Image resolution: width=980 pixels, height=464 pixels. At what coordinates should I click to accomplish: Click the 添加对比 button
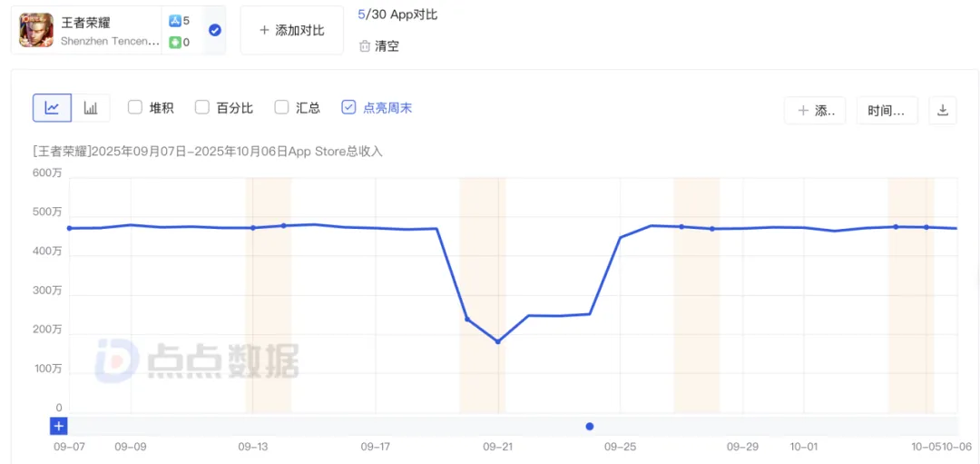[x=292, y=30]
